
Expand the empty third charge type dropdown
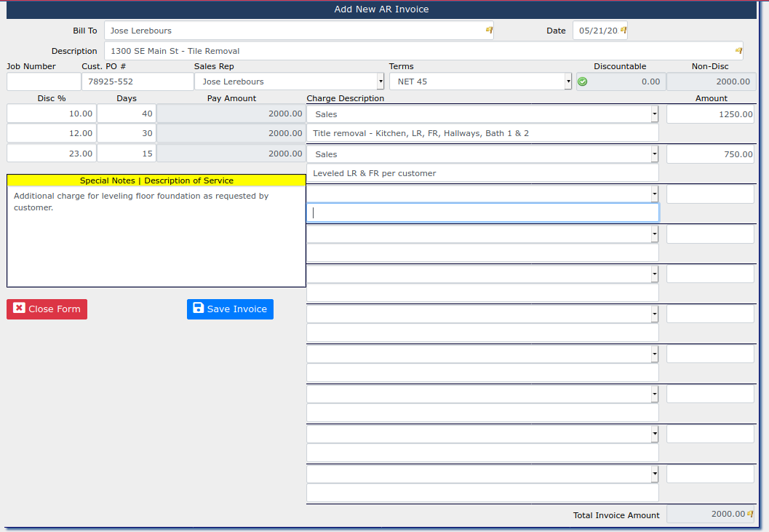click(654, 194)
